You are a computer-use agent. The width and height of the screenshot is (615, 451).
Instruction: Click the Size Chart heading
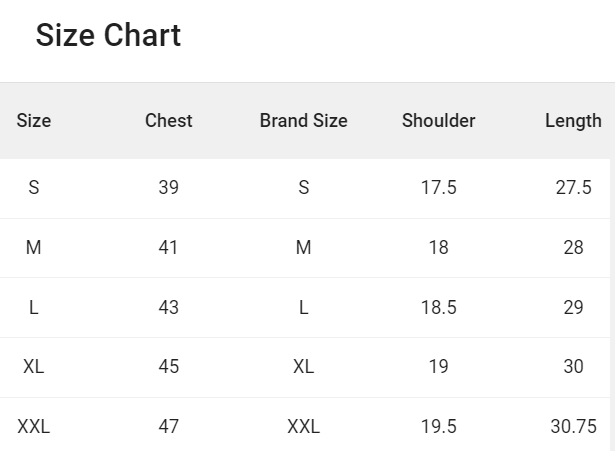[x=108, y=36]
